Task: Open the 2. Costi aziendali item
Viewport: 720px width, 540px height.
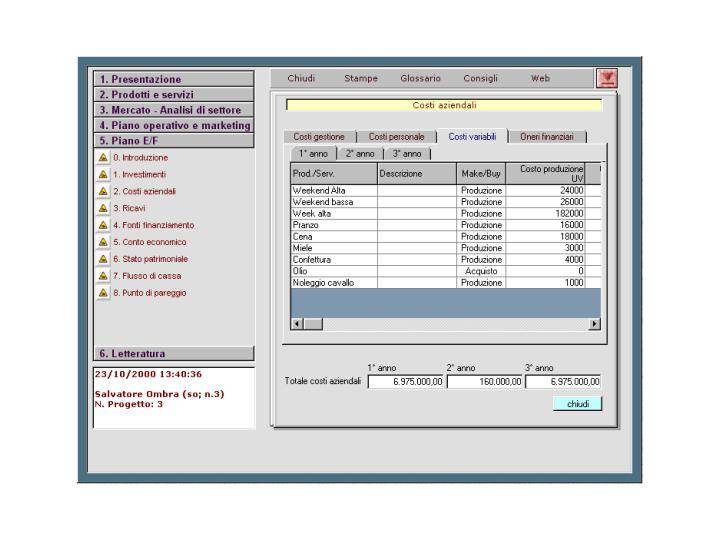Action: coord(145,191)
